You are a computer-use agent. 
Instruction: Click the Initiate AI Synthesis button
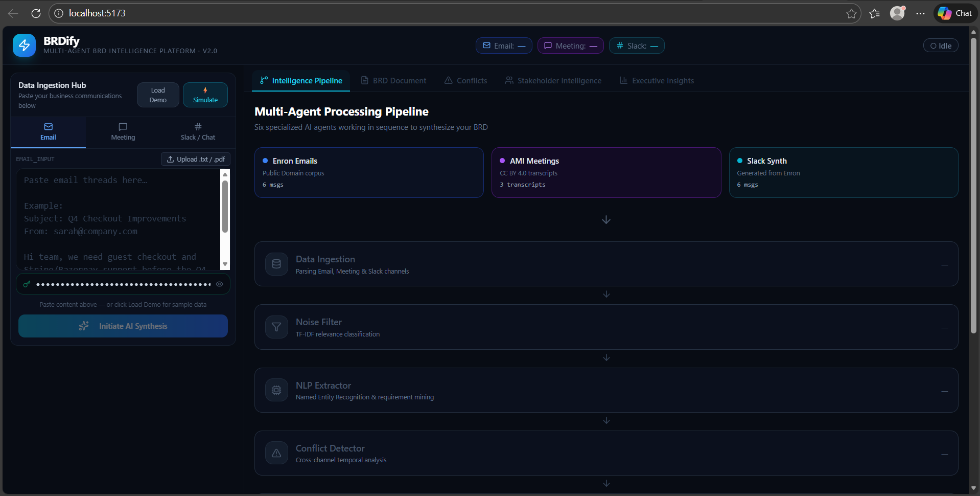pos(123,326)
